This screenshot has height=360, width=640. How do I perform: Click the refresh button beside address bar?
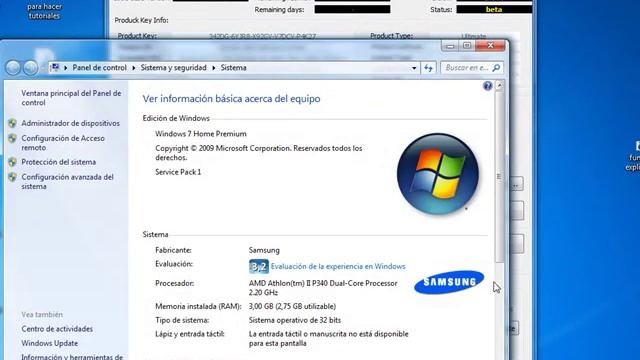[428, 68]
